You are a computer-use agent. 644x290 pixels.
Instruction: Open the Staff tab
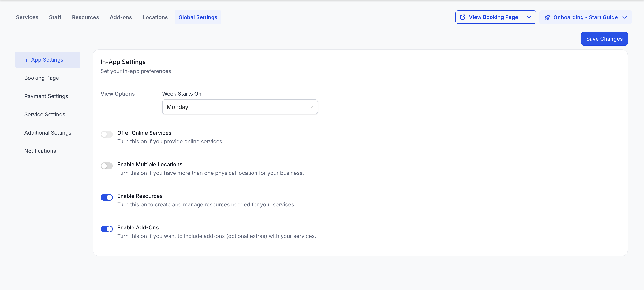pos(55,17)
